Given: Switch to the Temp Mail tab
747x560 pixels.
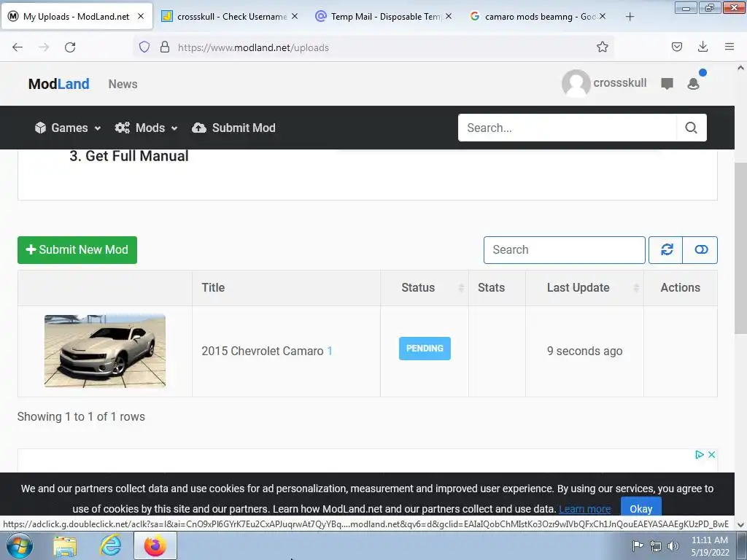Looking at the screenshot, I should [382, 17].
